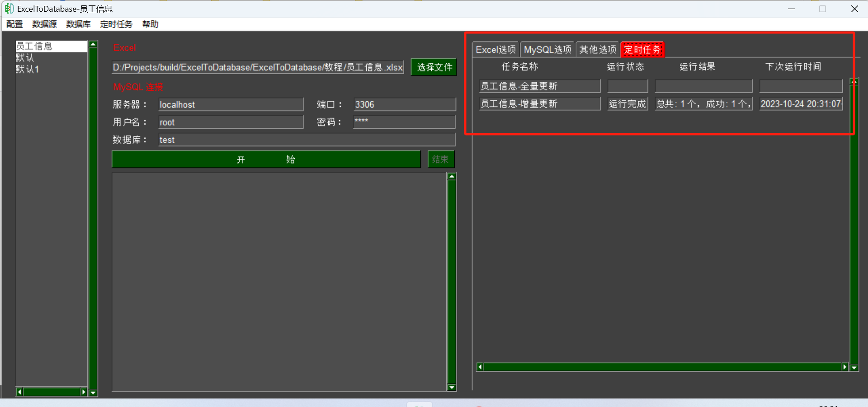Viewport: 868px width, 407px height.
Task: Click the 选择文件 button
Action: [433, 67]
